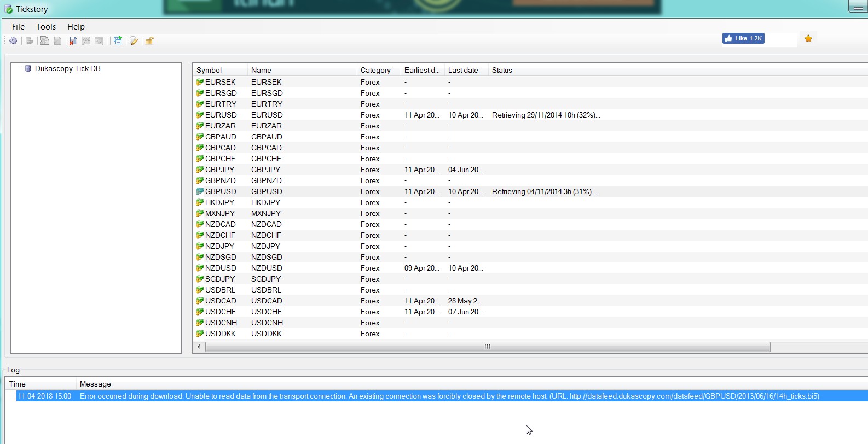The image size is (868, 444).
Task: Select the EURZAR symbol text
Action: [x=221, y=126]
